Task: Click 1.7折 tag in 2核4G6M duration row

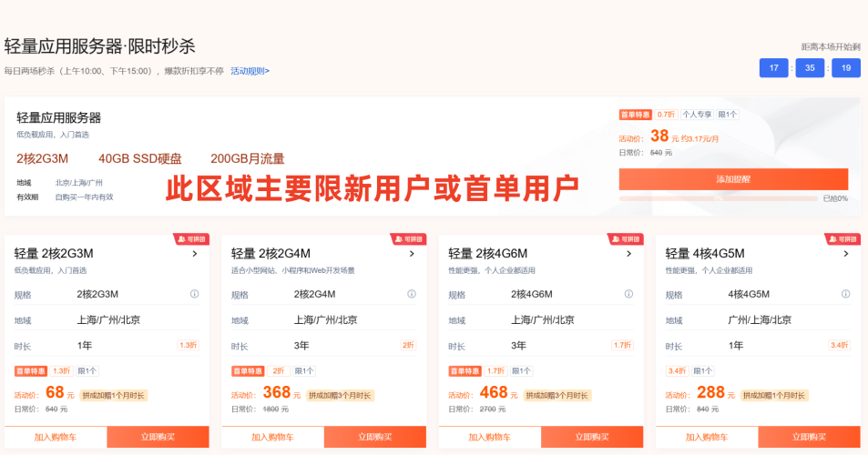Action: [x=622, y=345]
